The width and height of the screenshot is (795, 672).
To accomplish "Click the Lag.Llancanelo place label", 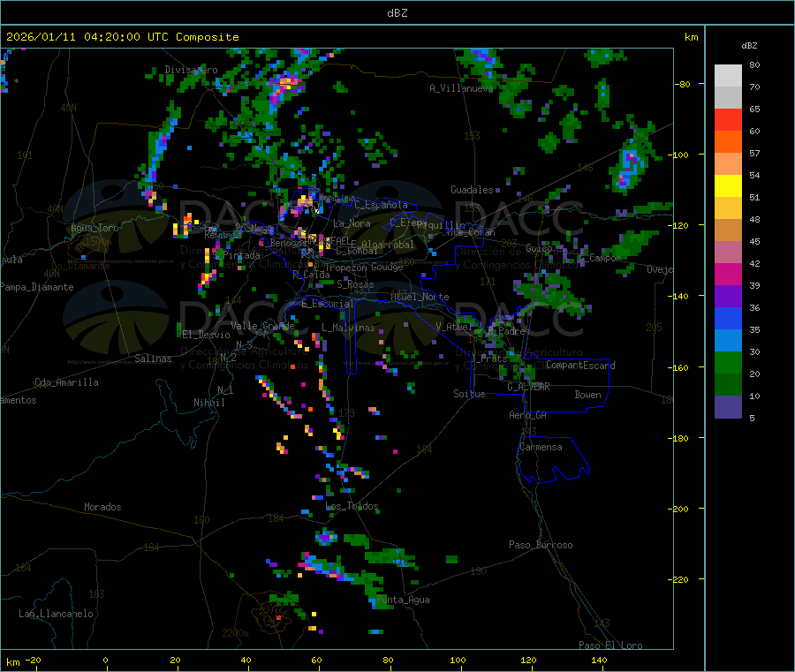I will pos(56,614).
